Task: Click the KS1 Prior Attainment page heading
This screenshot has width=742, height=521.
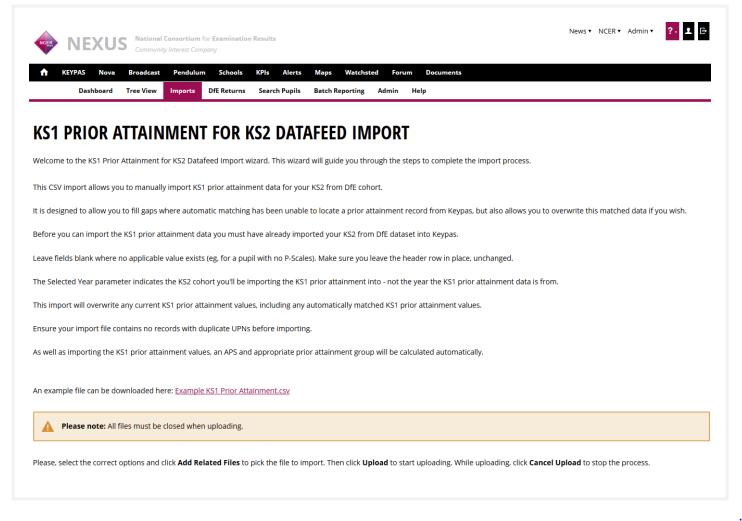Action: (221, 133)
